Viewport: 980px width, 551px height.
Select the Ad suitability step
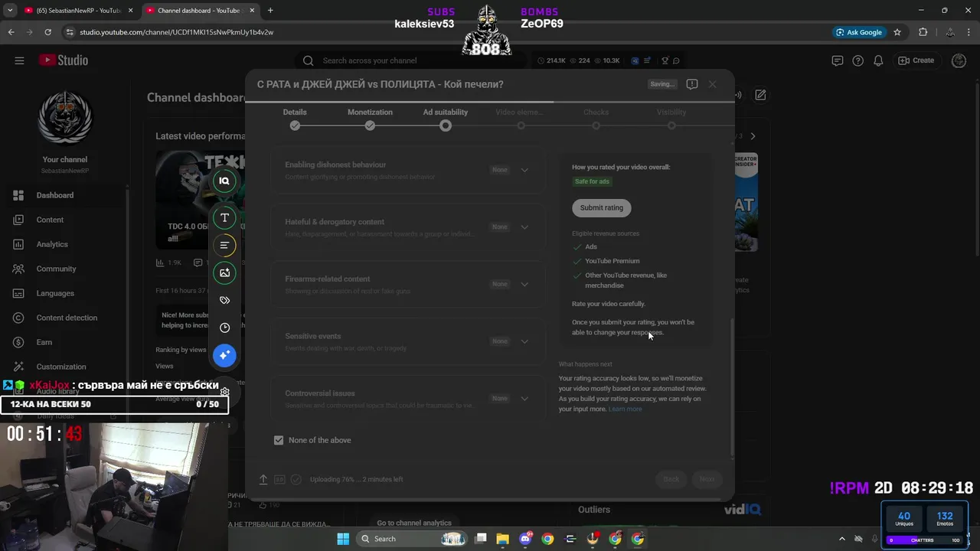coord(446,119)
